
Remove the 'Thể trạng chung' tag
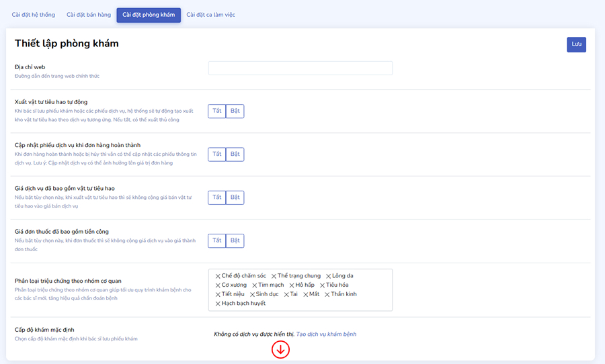(274, 276)
